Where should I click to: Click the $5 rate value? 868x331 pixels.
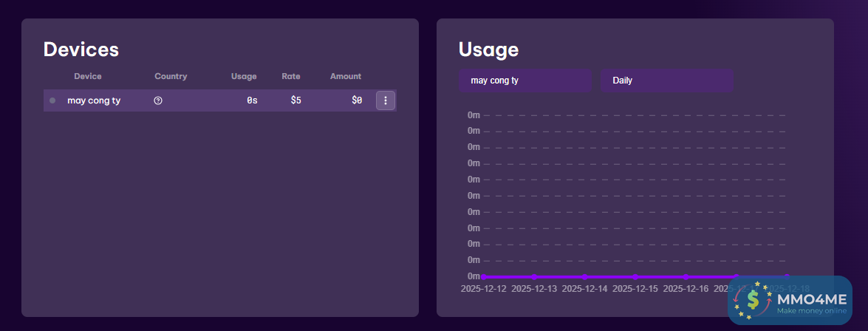296,100
